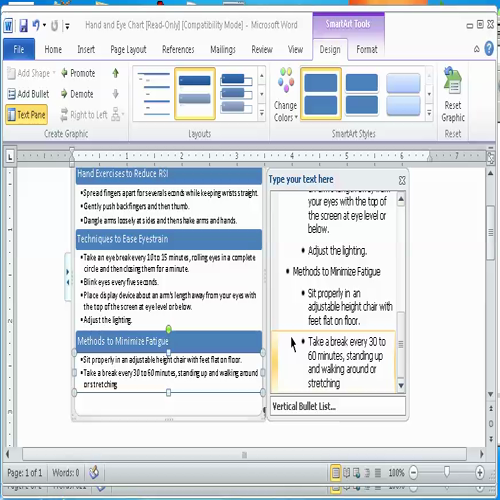Click the Page: 1 of 1 status indicator
The height and width of the screenshot is (500, 500).
25,473
